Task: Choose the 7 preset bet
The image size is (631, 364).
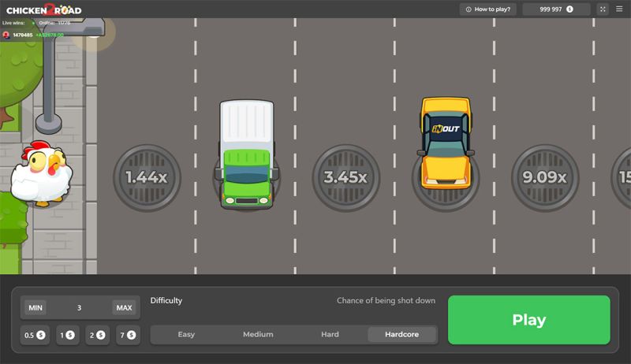Action: pyautogui.click(x=126, y=335)
